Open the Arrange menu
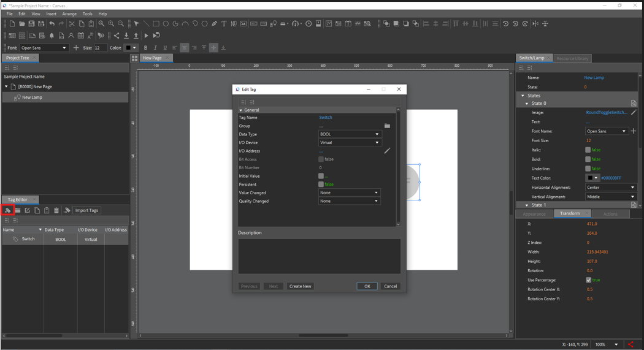The height and width of the screenshot is (350, 644). [69, 13]
